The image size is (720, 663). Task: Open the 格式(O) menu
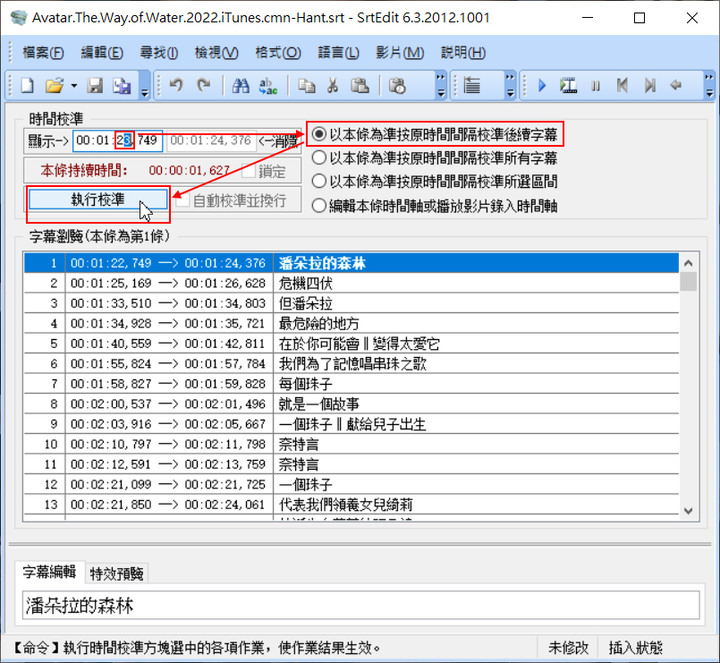(278, 52)
